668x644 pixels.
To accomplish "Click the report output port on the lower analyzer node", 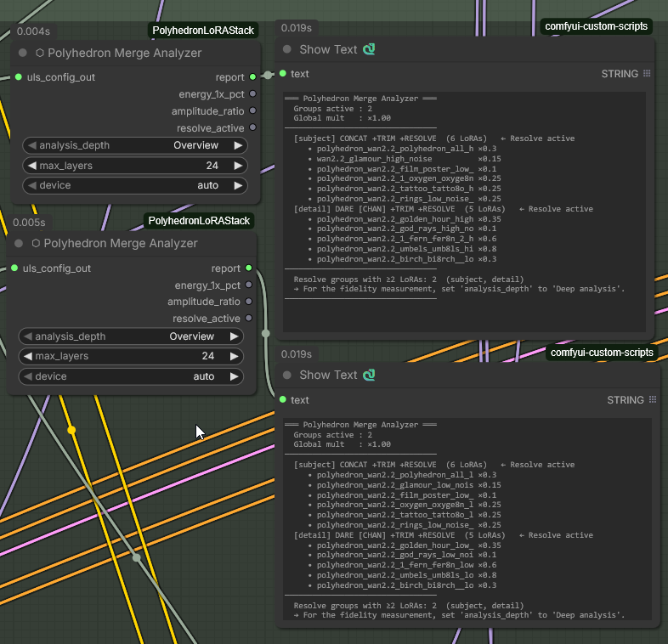I will coord(249,268).
